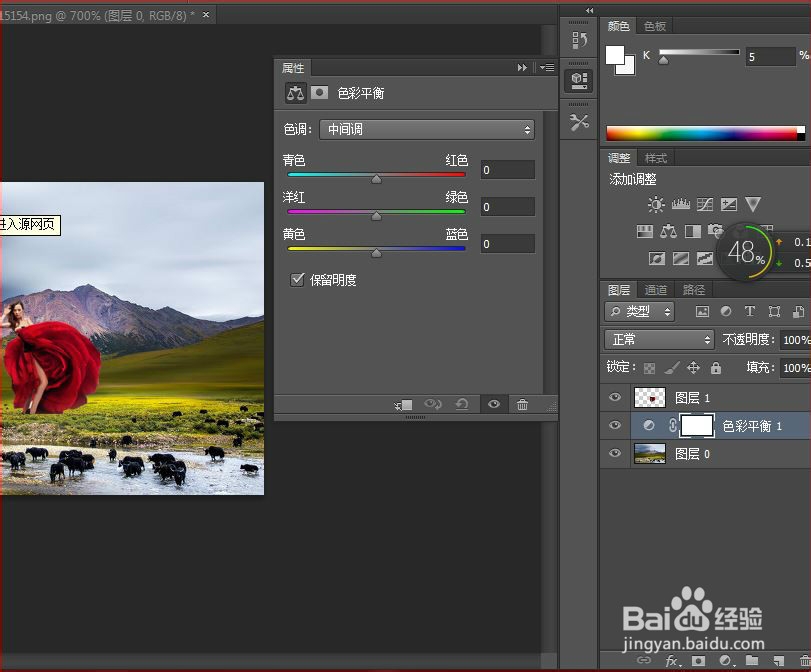Add a Black & White adjustment
This screenshot has width=811, height=672.
[693, 231]
